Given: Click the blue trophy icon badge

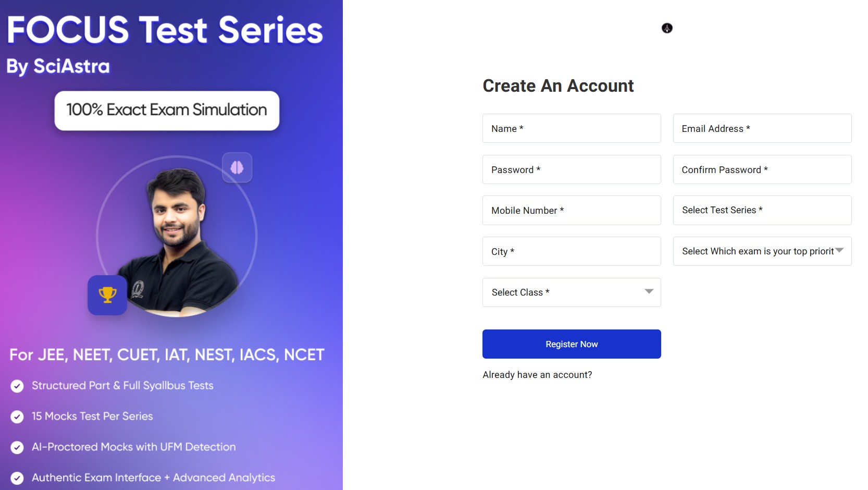Looking at the screenshot, I should 107,296.
